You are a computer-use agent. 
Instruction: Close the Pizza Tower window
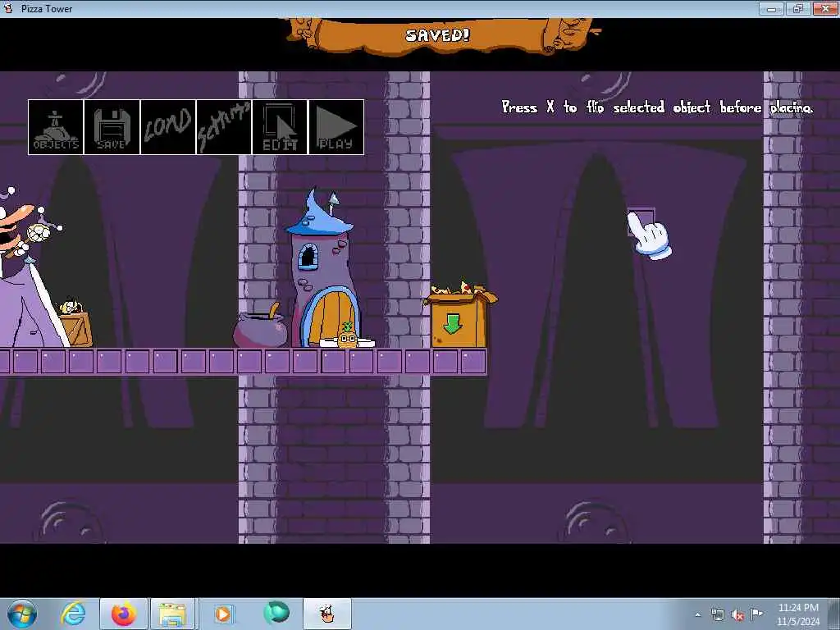click(825, 8)
